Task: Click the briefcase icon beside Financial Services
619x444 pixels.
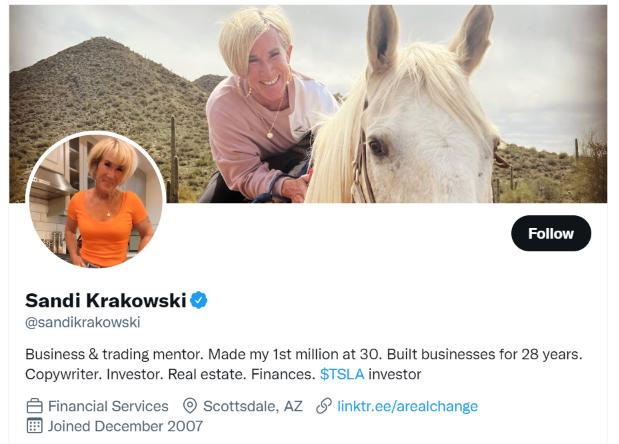Action: [34, 406]
